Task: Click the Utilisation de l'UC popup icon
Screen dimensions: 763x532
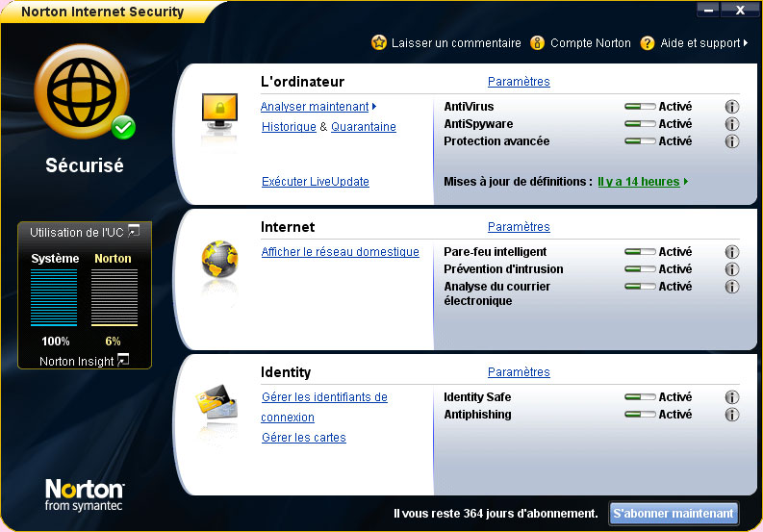Action: [134, 231]
